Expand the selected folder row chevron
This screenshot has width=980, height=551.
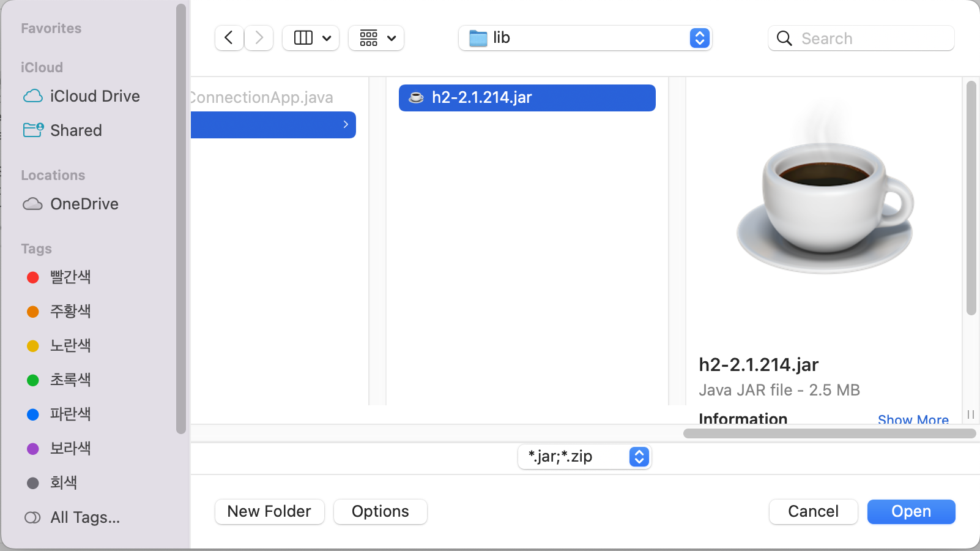pyautogui.click(x=346, y=124)
